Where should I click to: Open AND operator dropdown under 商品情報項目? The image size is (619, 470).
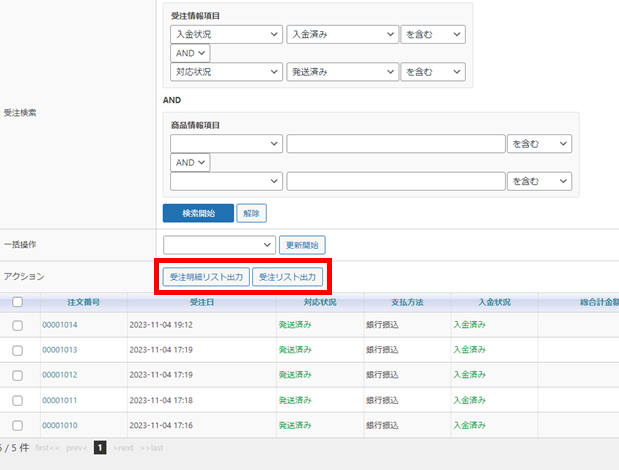[x=190, y=162]
